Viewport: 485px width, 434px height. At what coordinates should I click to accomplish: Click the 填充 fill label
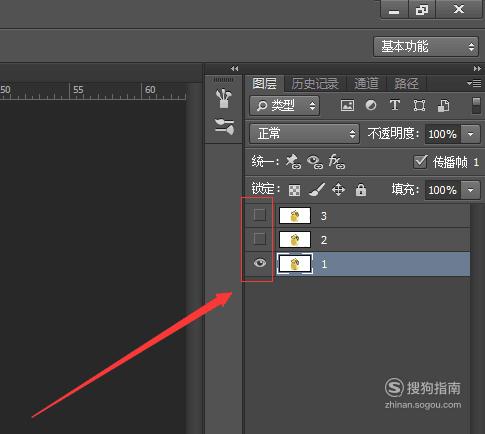point(405,190)
